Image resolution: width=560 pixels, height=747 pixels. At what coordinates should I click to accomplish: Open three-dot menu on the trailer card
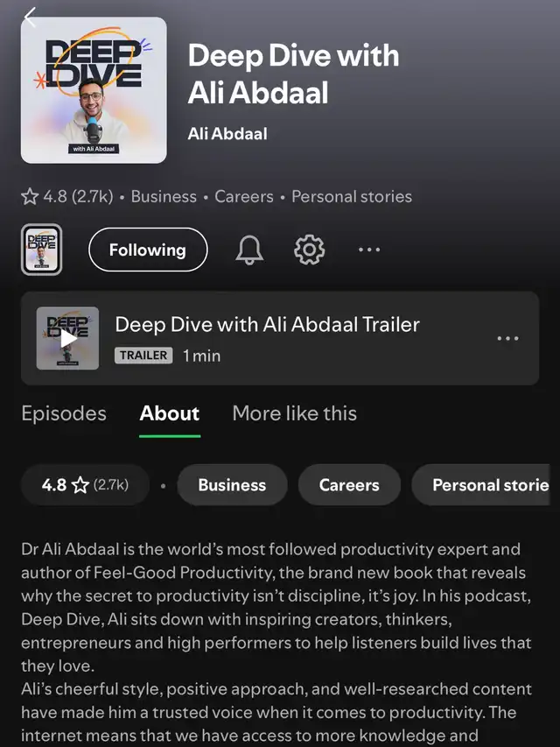point(507,338)
